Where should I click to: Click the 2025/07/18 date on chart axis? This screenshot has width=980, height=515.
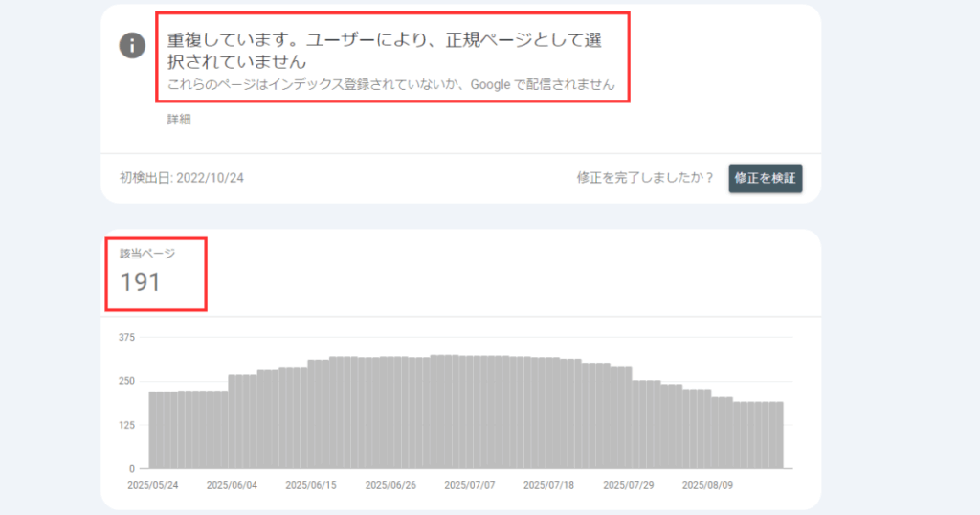coord(549,485)
